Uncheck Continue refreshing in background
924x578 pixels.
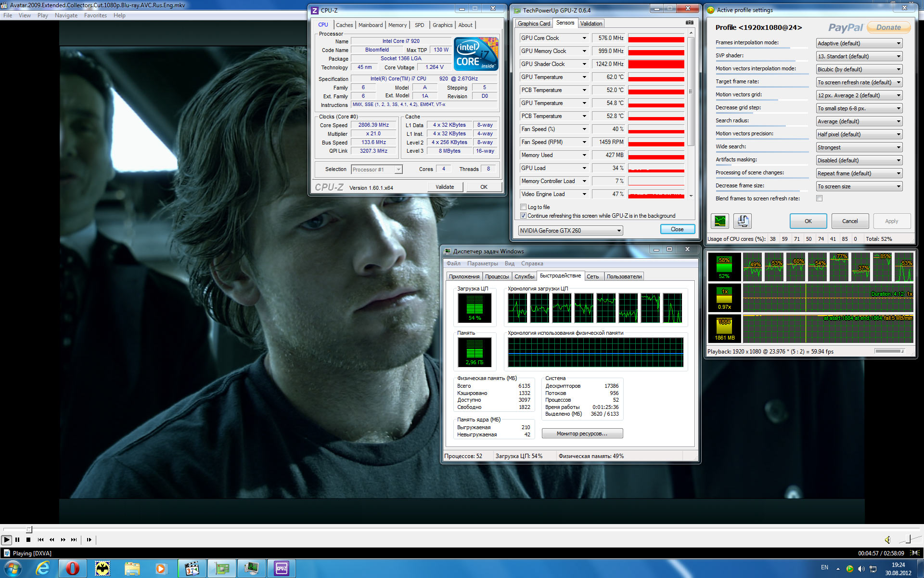point(524,216)
